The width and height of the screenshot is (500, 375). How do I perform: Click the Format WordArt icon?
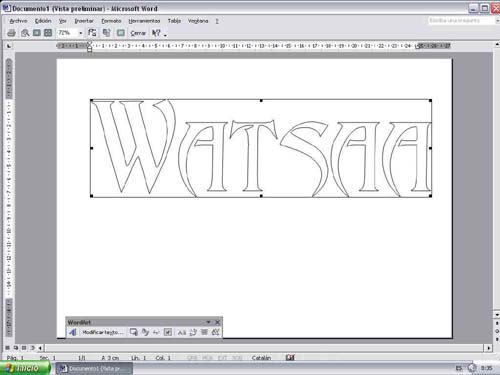click(x=145, y=332)
